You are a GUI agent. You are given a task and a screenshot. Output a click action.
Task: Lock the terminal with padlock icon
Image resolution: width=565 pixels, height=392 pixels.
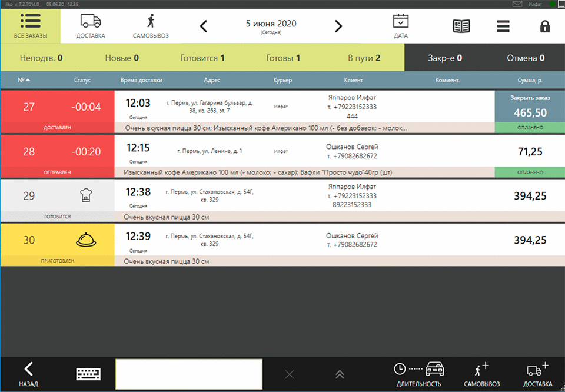[544, 26]
